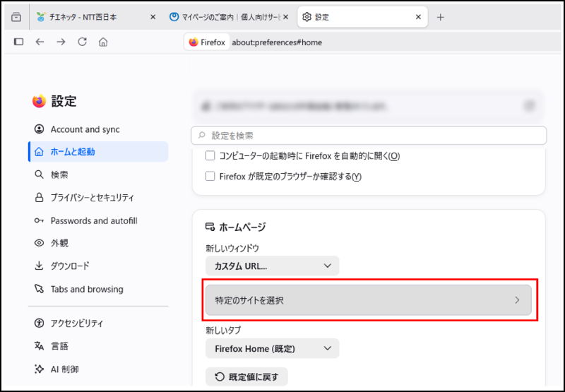565x392 pixels.
Task: Open 特定のサイトを選択 row
Action: pyautogui.click(x=368, y=300)
